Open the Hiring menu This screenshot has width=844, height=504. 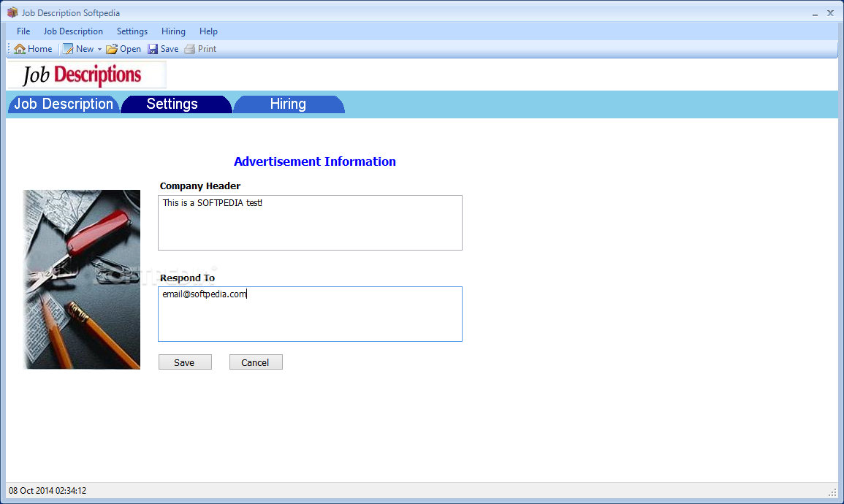tap(173, 31)
